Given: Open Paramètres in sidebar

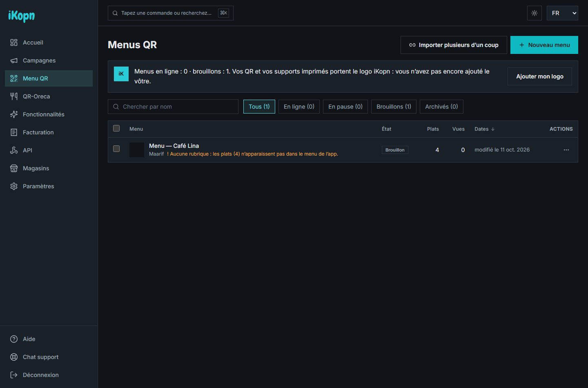Looking at the screenshot, I should click(49, 186).
